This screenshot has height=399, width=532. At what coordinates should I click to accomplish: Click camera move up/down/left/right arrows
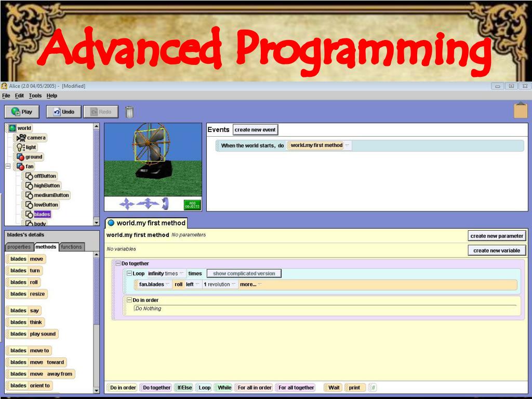point(127,204)
